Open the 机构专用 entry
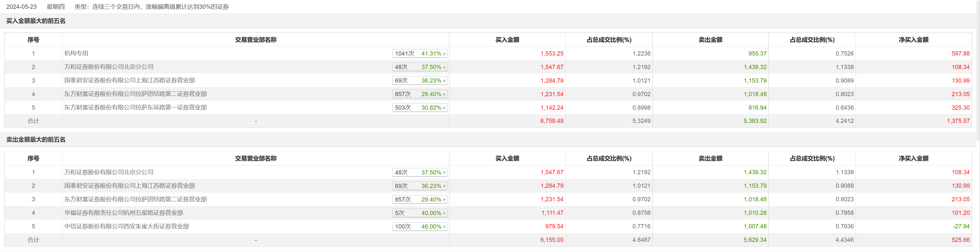Image resolution: width=980 pixels, height=252 pixels. pyautogui.click(x=76, y=53)
